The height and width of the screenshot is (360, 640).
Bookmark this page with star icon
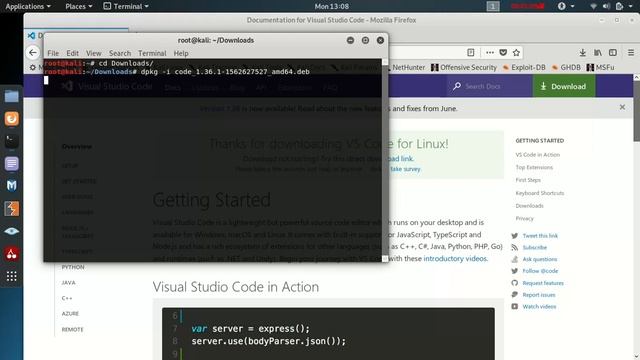point(516,52)
